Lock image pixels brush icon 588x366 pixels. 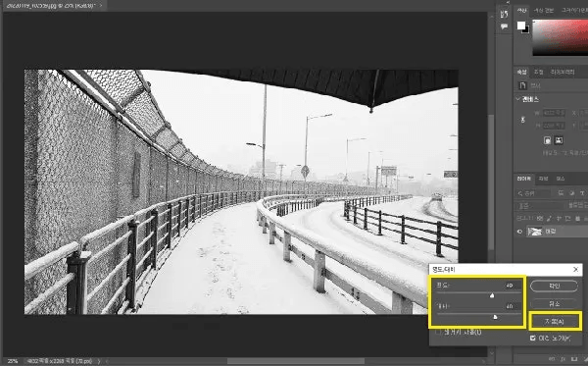coord(549,218)
